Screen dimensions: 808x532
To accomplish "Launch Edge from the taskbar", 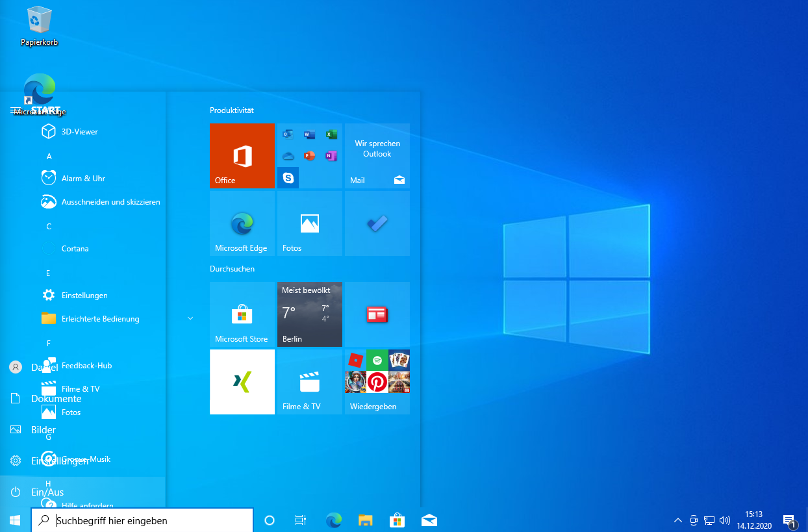I will 333,520.
